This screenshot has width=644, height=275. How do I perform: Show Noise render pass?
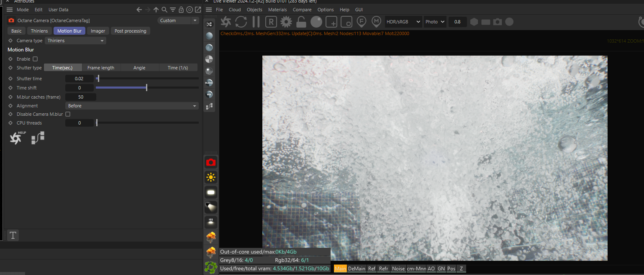[x=398, y=269]
